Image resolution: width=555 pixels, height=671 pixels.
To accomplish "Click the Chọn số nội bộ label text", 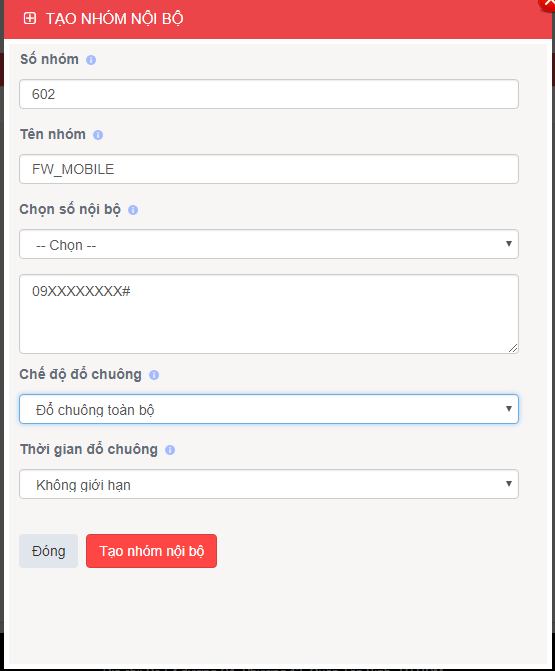I will 70,210.
